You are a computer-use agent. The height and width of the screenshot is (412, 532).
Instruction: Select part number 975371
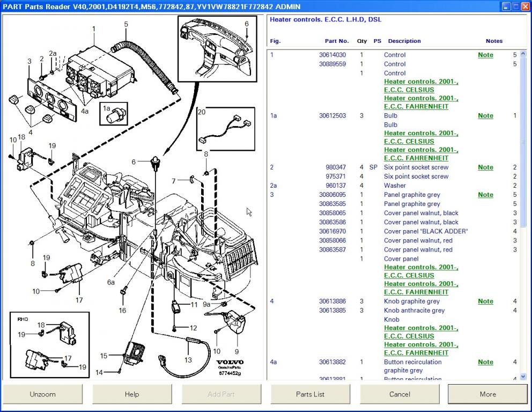pos(336,176)
